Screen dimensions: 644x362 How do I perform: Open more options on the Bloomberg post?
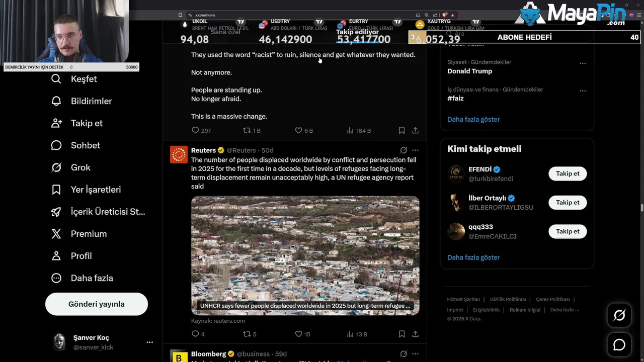pos(415,354)
